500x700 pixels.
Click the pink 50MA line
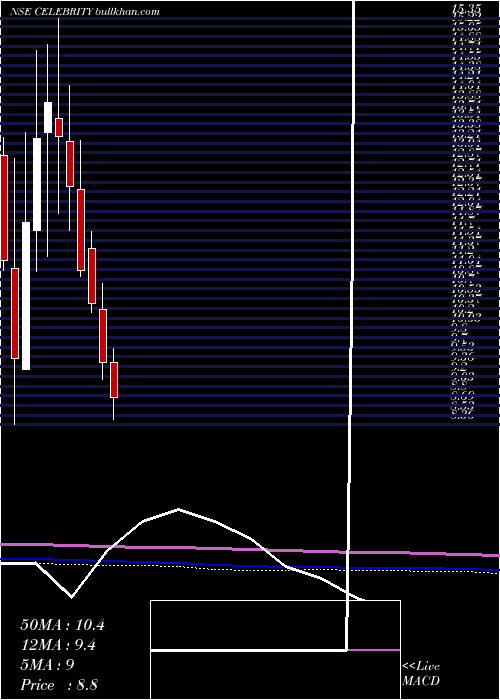pyautogui.click(x=250, y=550)
